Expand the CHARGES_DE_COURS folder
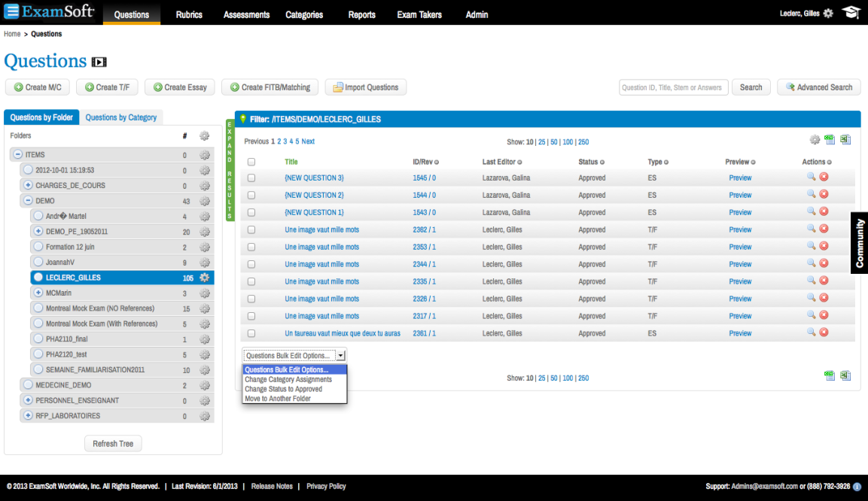 [28, 185]
